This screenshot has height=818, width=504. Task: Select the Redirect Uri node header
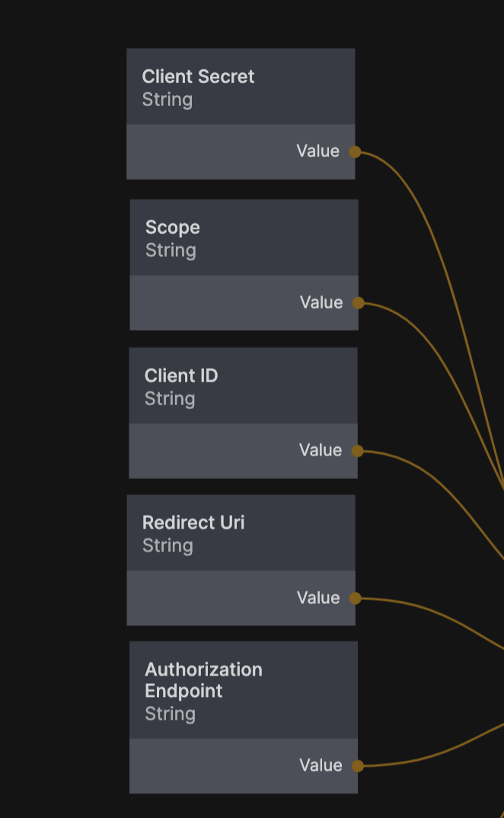point(193,522)
